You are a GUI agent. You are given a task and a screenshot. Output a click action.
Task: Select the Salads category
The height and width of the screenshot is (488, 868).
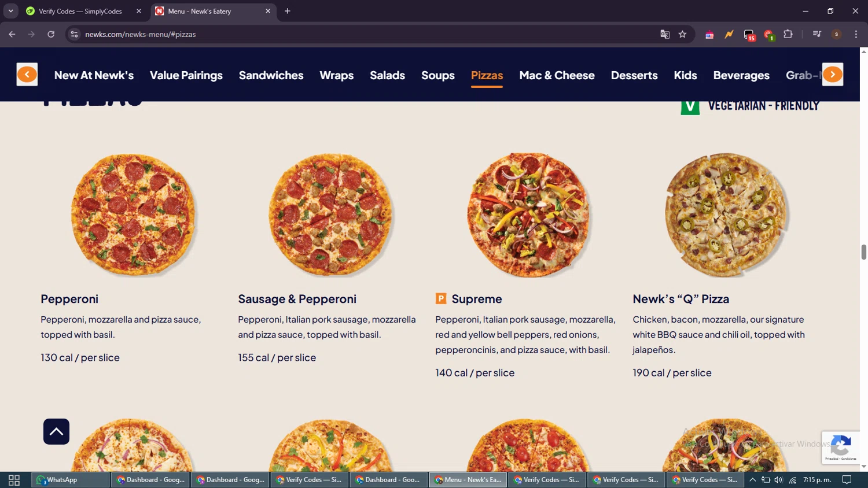tap(387, 75)
